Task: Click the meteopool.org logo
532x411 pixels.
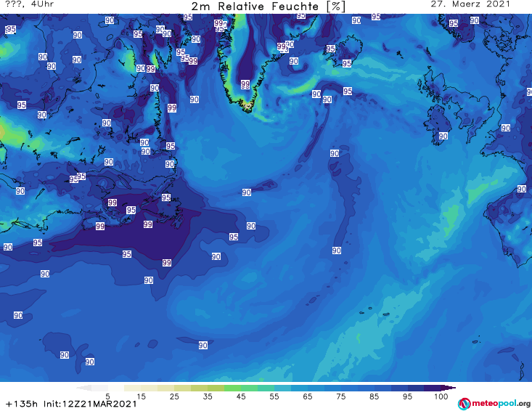Action: (x=494, y=404)
